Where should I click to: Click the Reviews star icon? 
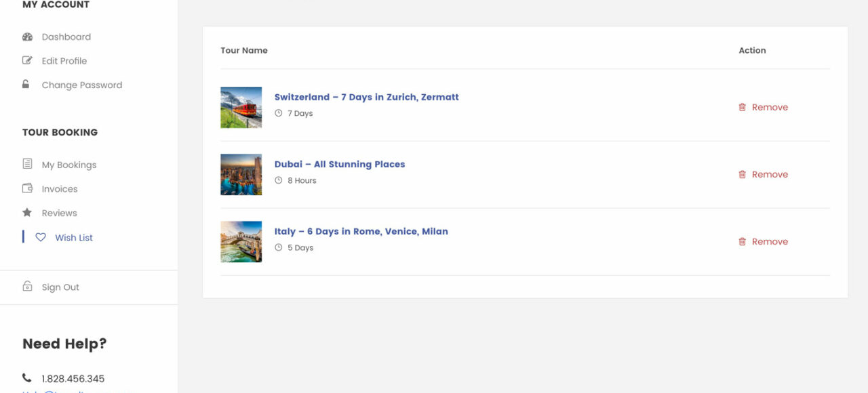click(27, 213)
